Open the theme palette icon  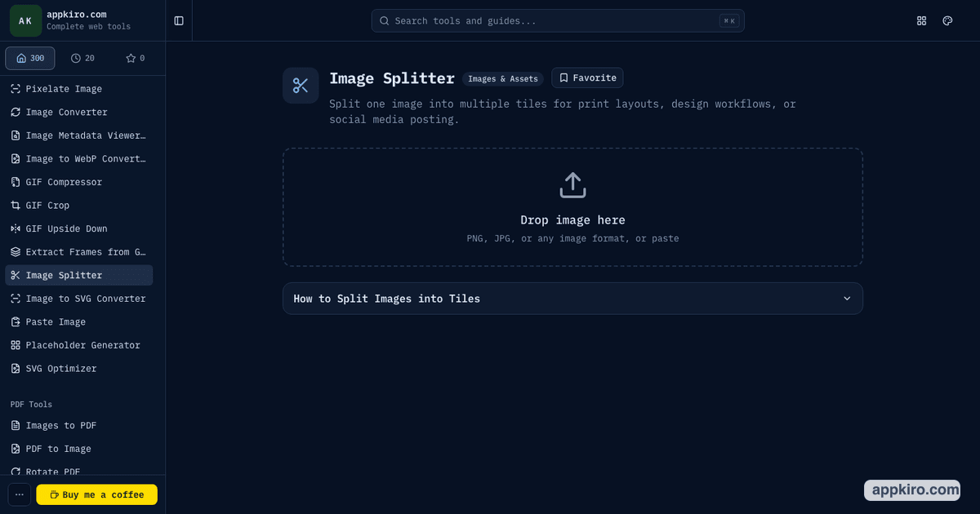pos(947,20)
